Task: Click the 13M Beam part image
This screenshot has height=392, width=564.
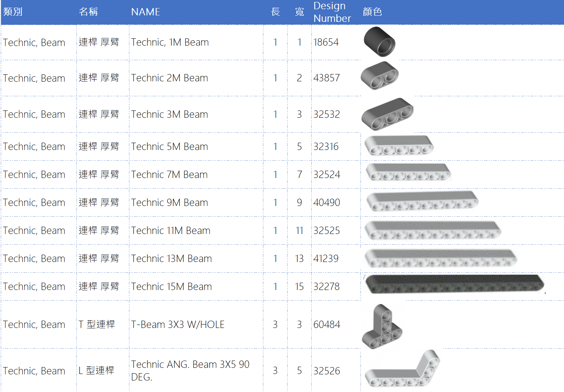Action: click(x=441, y=258)
